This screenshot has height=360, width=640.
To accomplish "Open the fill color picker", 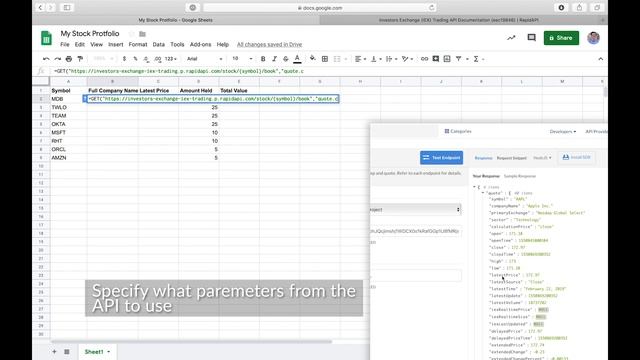I will click(313, 59).
